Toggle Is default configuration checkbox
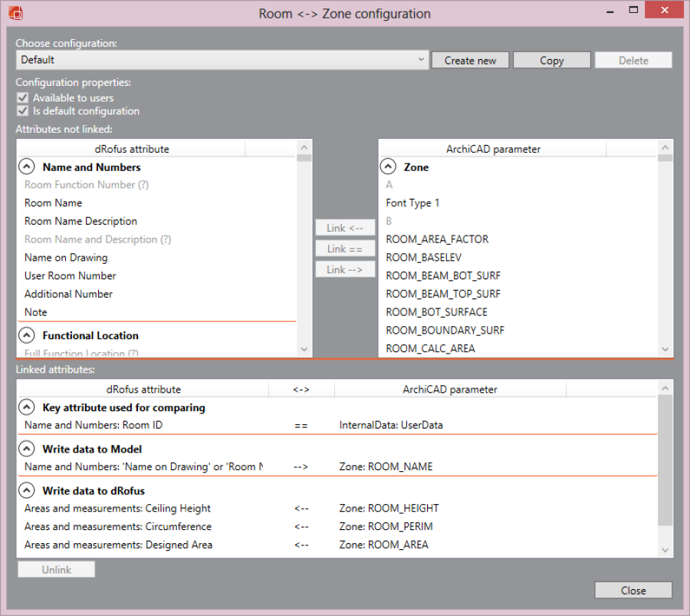The height and width of the screenshot is (616, 690). point(22,111)
